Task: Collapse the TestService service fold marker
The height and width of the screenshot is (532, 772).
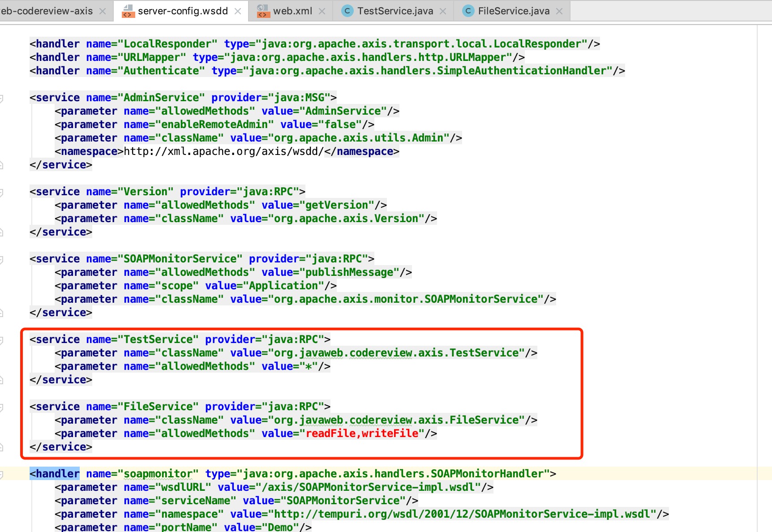Action: coord(1,340)
